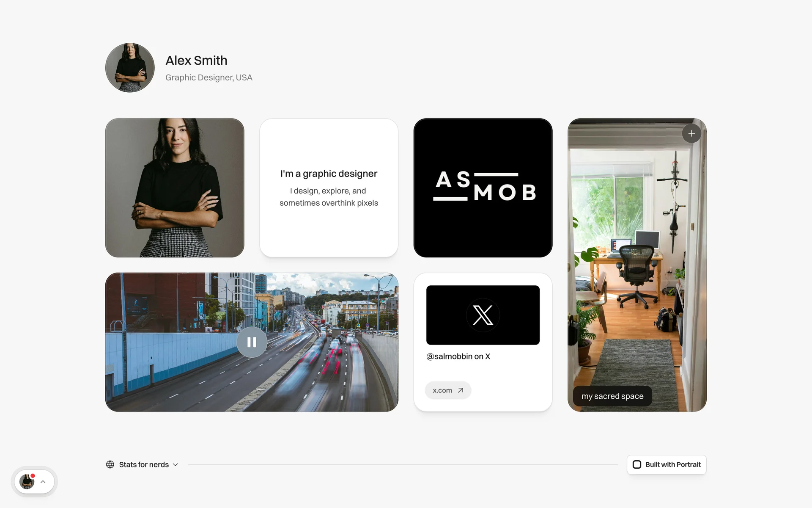Expand the Stats for nerds dropdown
The height and width of the screenshot is (508, 812).
coord(144,464)
